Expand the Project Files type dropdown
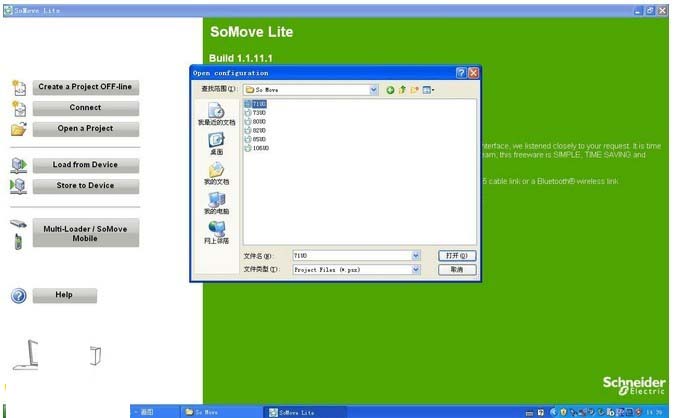The image size is (686, 418). click(416, 270)
